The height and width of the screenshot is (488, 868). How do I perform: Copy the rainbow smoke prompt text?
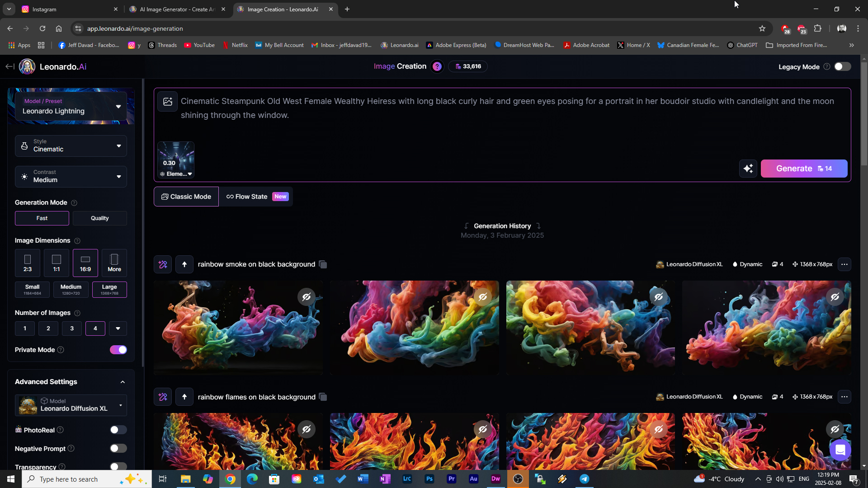(323, 264)
